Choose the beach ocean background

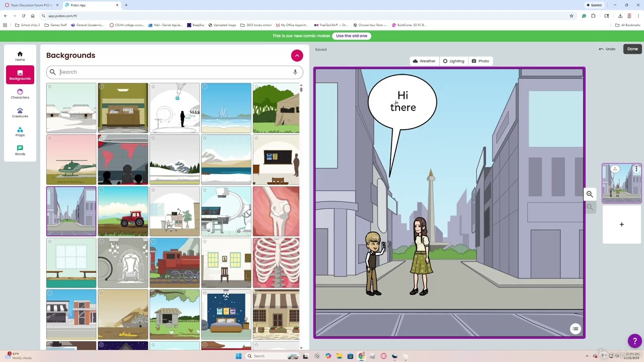pos(226,108)
